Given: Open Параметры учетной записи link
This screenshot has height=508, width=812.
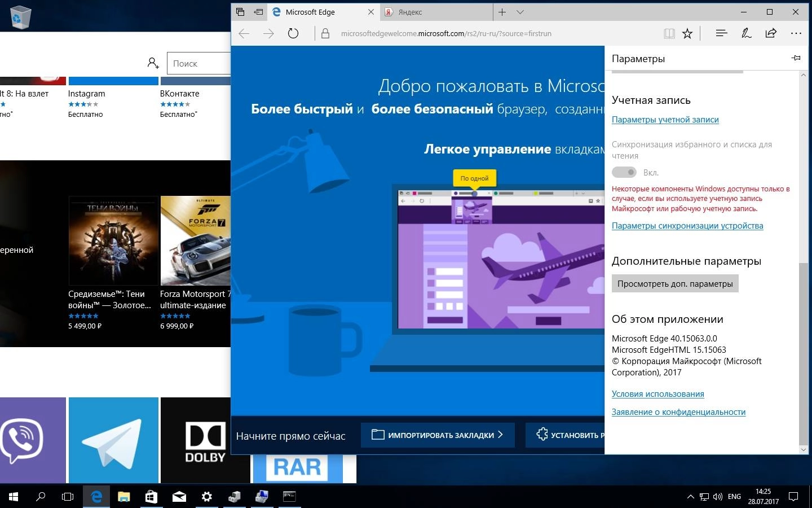Looking at the screenshot, I should tap(665, 120).
